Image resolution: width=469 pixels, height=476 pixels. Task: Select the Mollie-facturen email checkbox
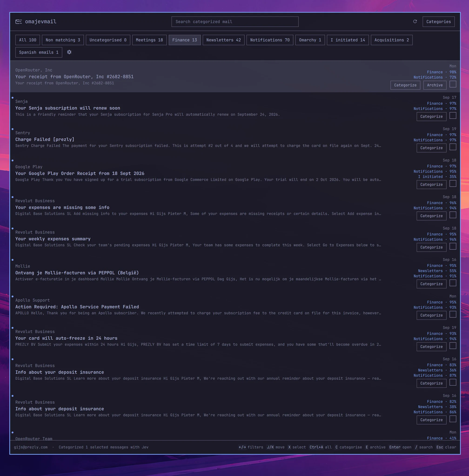[453, 283]
